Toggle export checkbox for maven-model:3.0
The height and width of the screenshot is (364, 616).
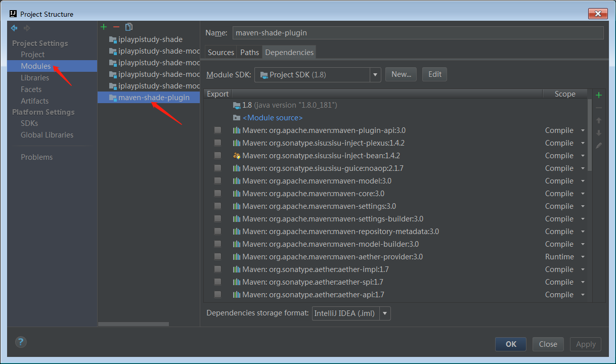(217, 180)
